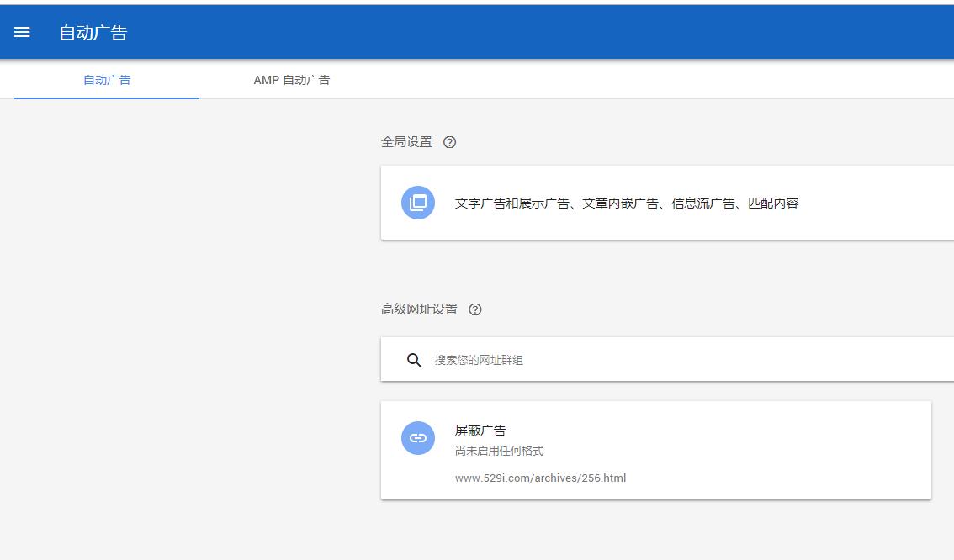The image size is (954, 560).
Task: Switch to the AMP 自动广告 tab
Action: [291, 80]
